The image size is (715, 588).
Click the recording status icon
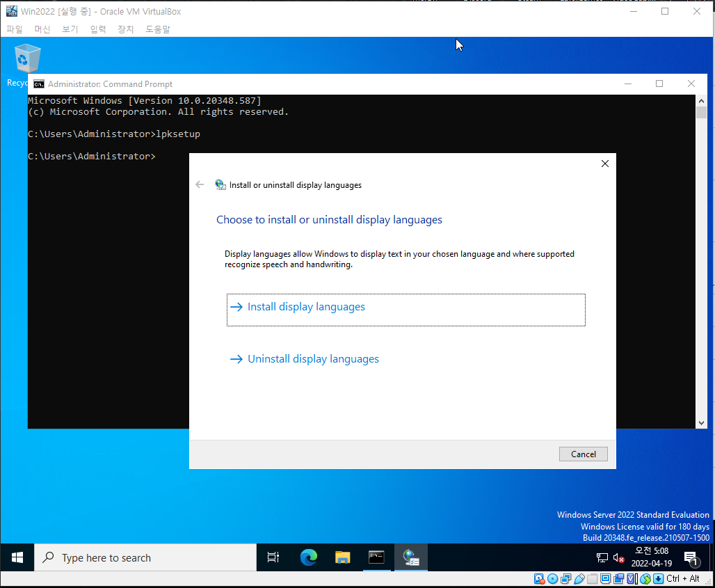(x=619, y=579)
